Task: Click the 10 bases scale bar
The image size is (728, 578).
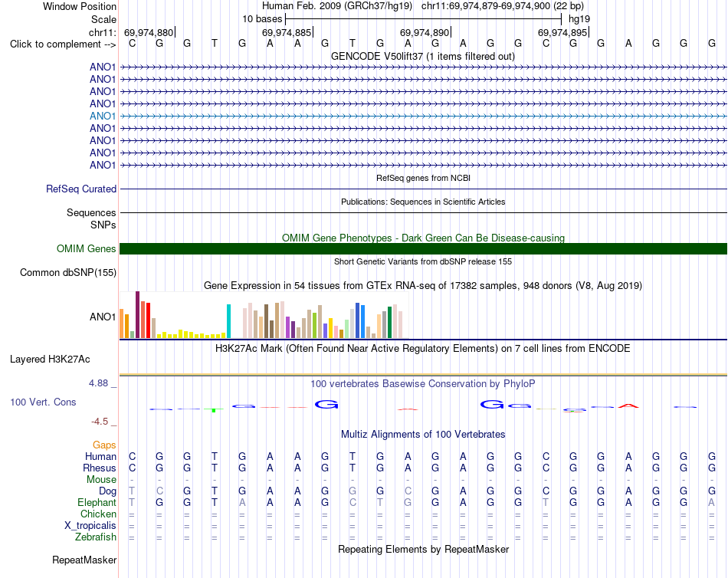Action: click(x=423, y=19)
